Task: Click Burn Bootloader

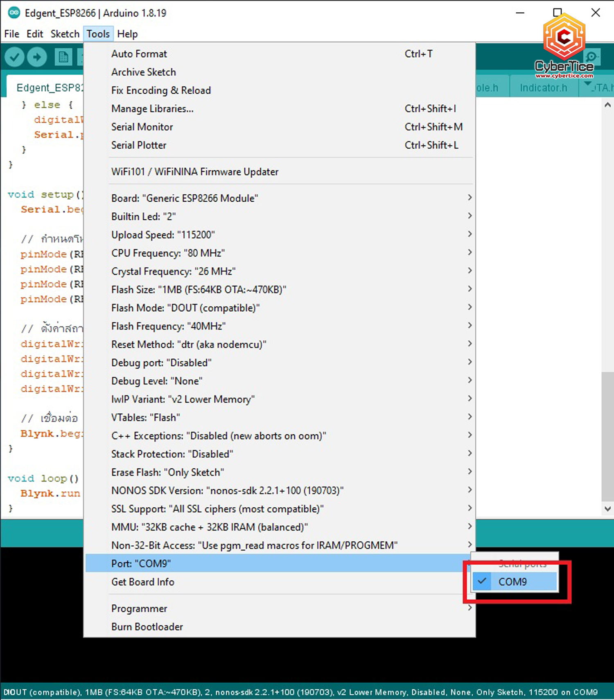Action: click(147, 627)
